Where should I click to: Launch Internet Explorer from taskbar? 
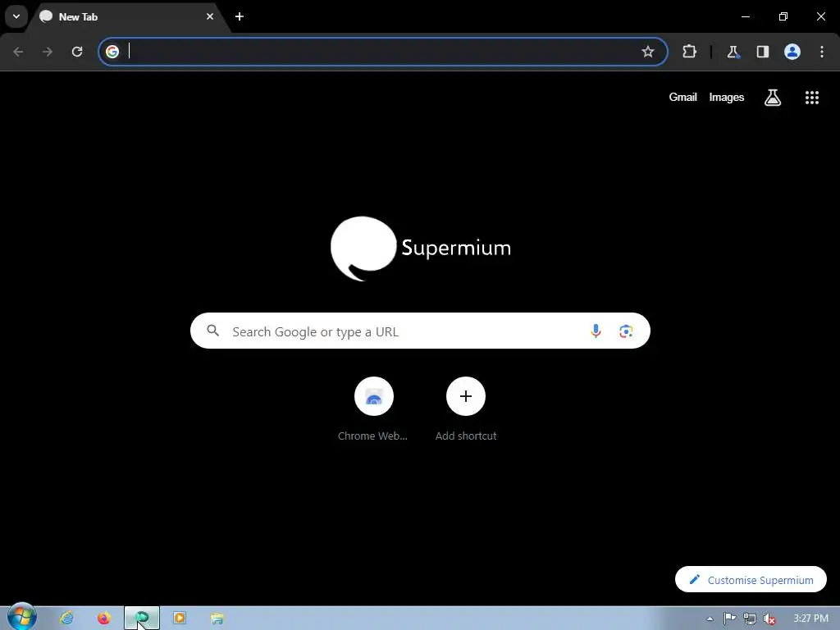66,619
